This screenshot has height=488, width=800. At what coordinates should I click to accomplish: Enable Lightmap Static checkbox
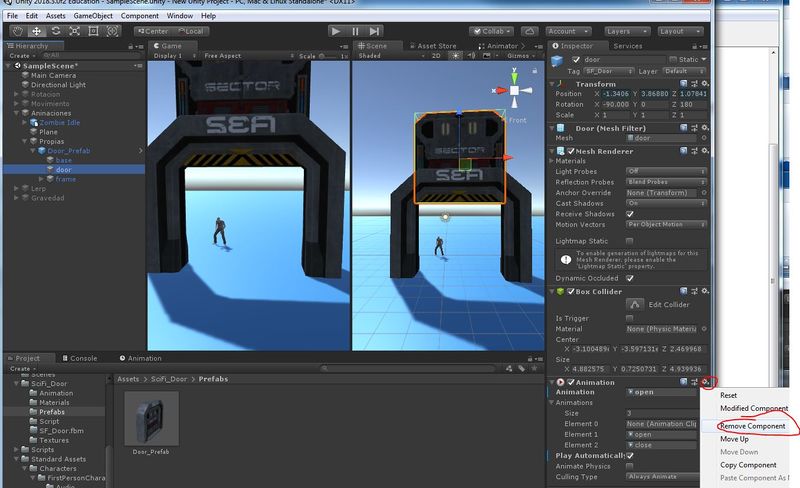(630, 241)
